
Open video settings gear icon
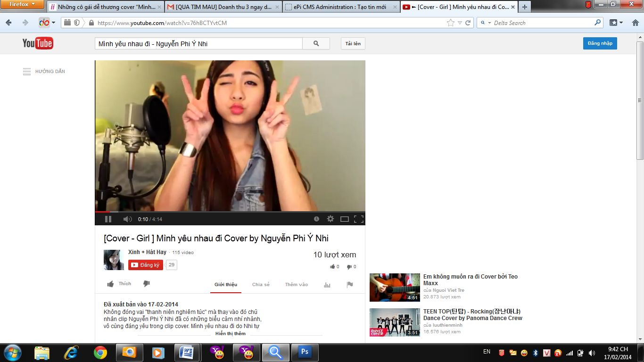(330, 219)
